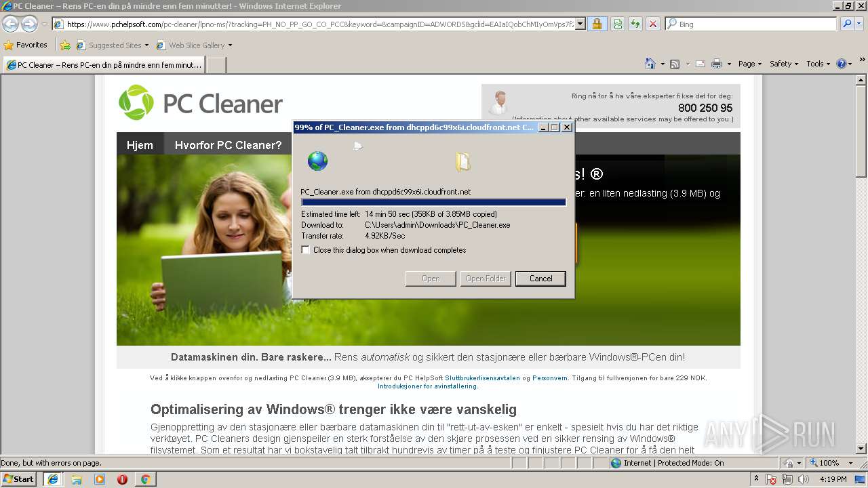868x488 pixels.
Task: Click the globe icon in the download dialog
Action: [x=317, y=161]
